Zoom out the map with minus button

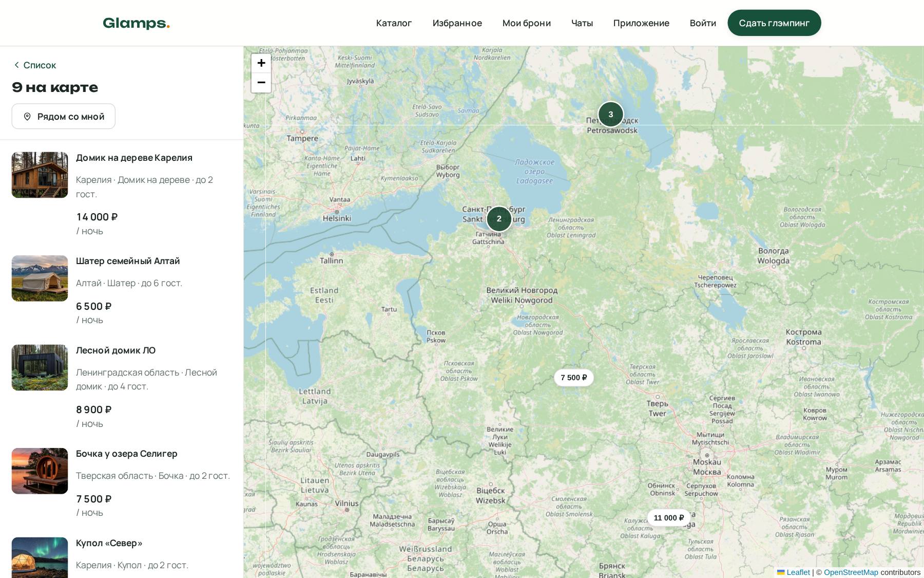point(261,83)
